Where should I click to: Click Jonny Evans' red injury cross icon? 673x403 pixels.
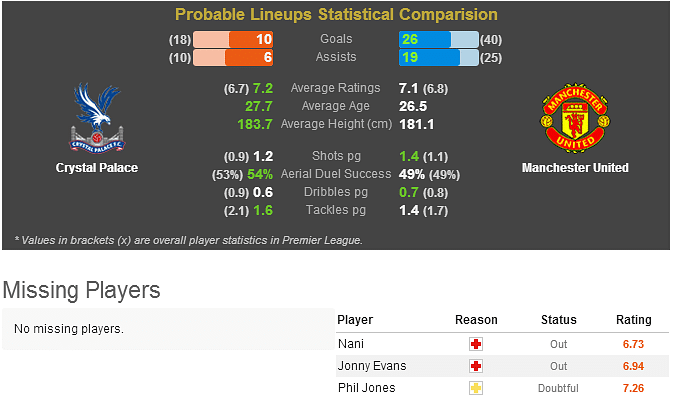476,366
